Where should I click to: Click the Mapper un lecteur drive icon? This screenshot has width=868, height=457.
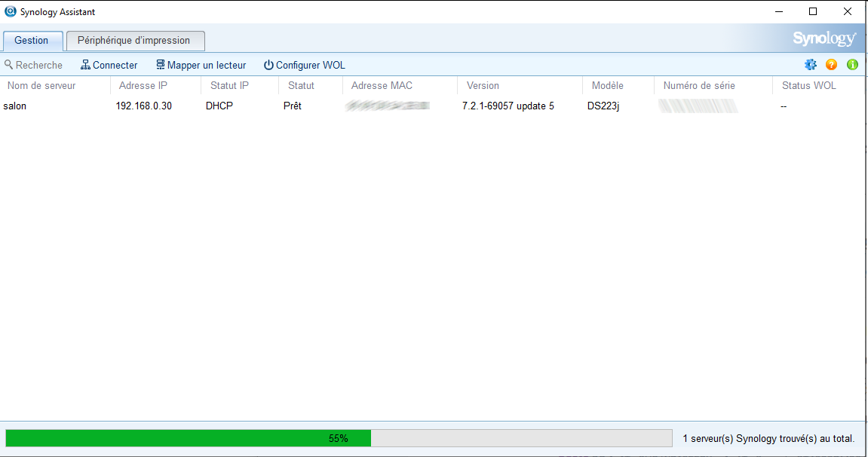click(160, 65)
